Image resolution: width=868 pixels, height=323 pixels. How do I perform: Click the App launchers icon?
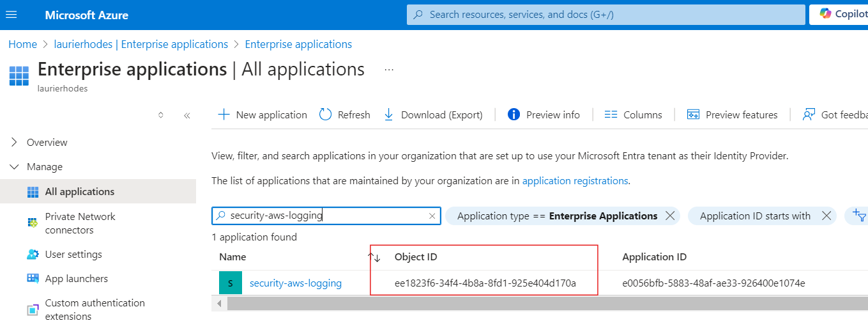[33, 279]
